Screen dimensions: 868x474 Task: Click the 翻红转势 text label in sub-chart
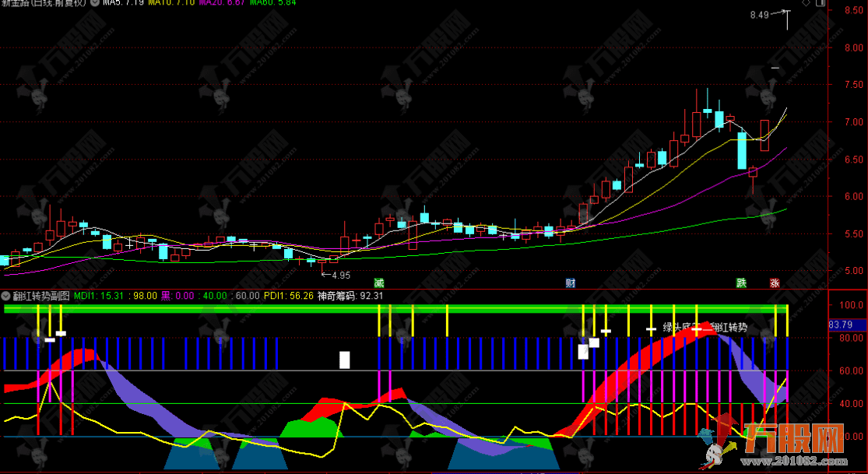pyautogui.click(x=729, y=328)
